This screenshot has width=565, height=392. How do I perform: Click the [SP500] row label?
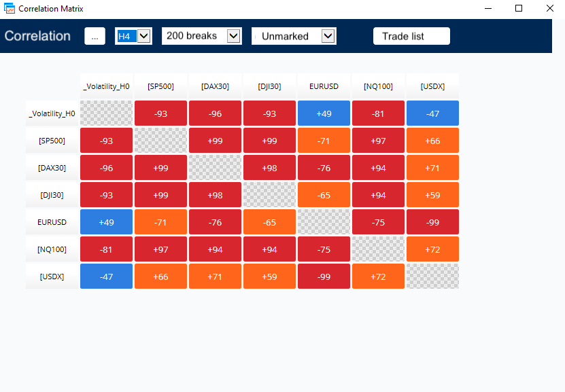point(52,141)
